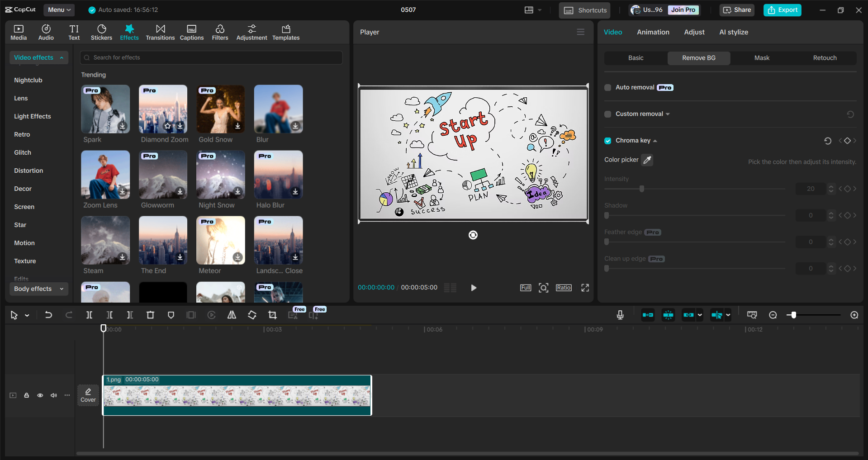Click the Undo arrow in timeline toolbar
The image size is (868, 460).
(48, 315)
